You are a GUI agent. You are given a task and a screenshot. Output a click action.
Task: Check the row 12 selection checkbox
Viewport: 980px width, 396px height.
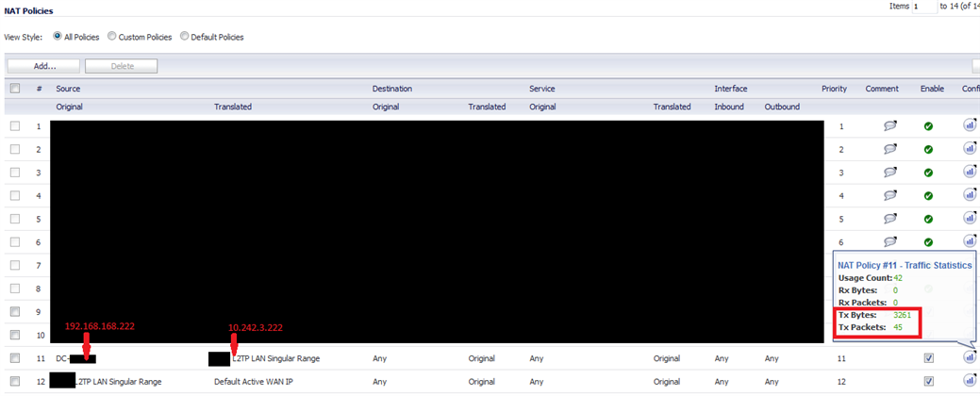point(15,381)
